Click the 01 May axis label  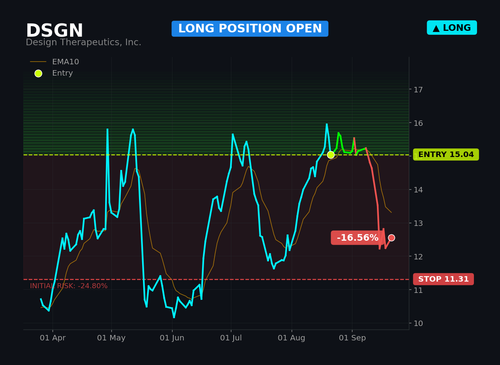coord(111,338)
